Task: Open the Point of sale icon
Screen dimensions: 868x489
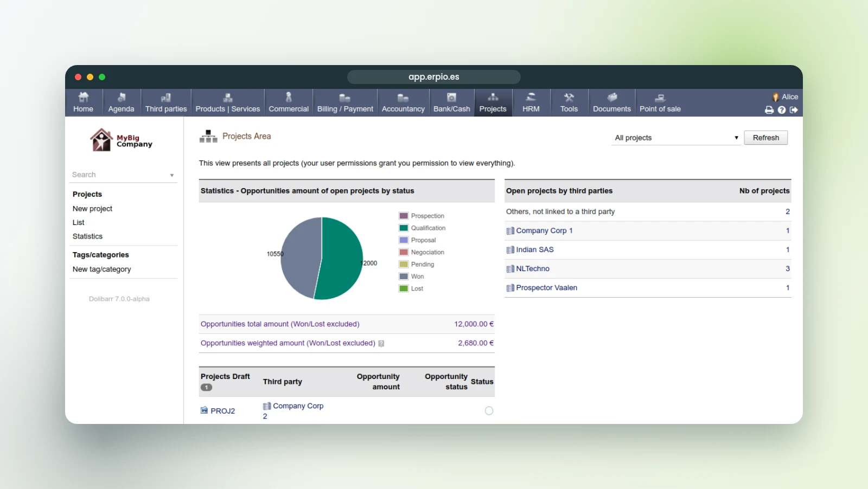Action: pyautogui.click(x=660, y=98)
